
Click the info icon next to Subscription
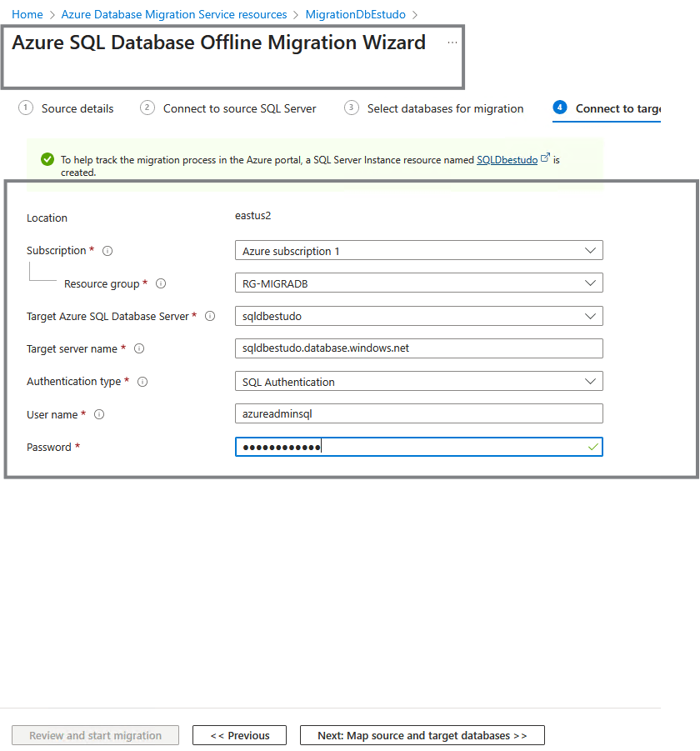[107, 251]
